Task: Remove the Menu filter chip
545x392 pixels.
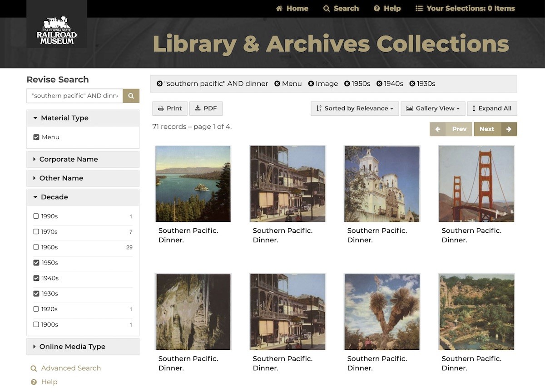Action: (x=277, y=83)
